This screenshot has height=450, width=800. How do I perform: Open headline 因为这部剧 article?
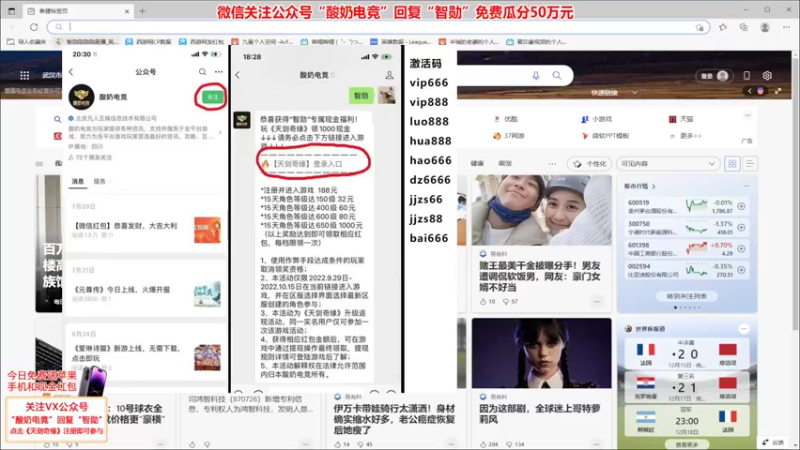[x=539, y=414]
